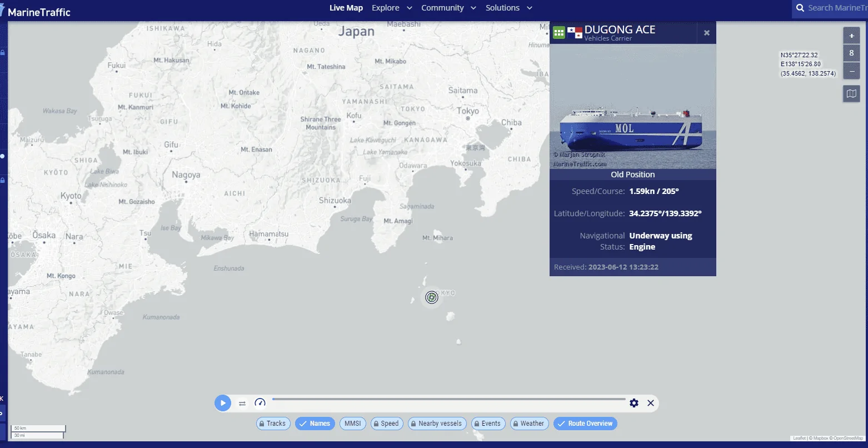
Task: Toggle the Speed filter chip
Action: coord(387,424)
